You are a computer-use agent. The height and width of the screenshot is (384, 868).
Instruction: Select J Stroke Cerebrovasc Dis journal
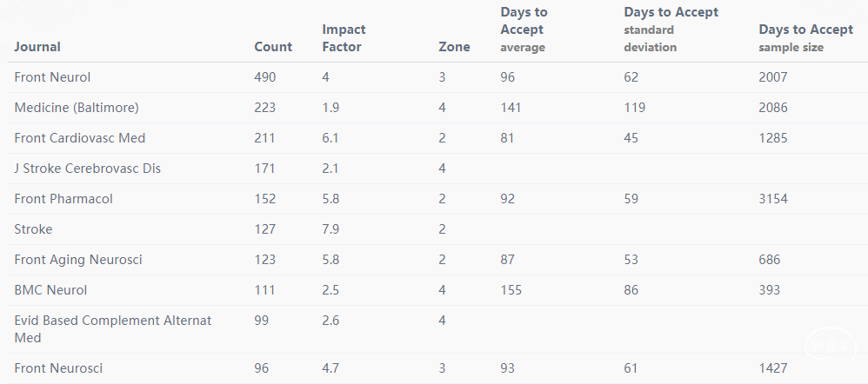coord(87,169)
